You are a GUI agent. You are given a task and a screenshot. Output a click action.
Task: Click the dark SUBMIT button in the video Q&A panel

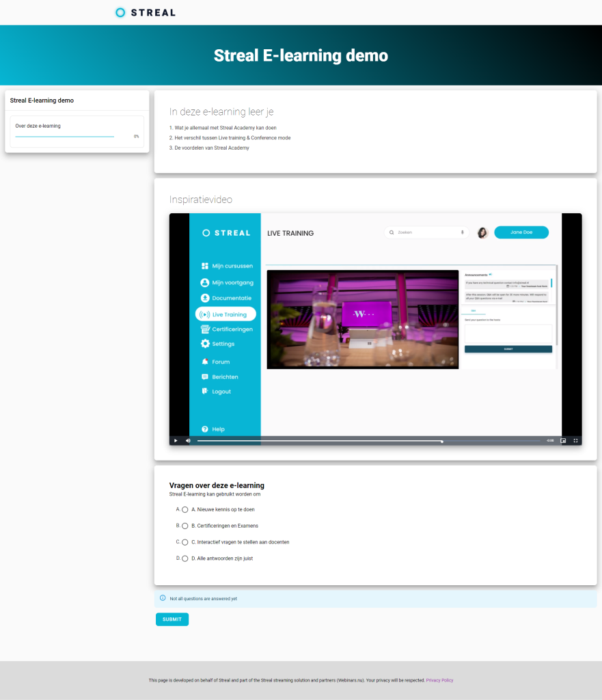coord(508,349)
